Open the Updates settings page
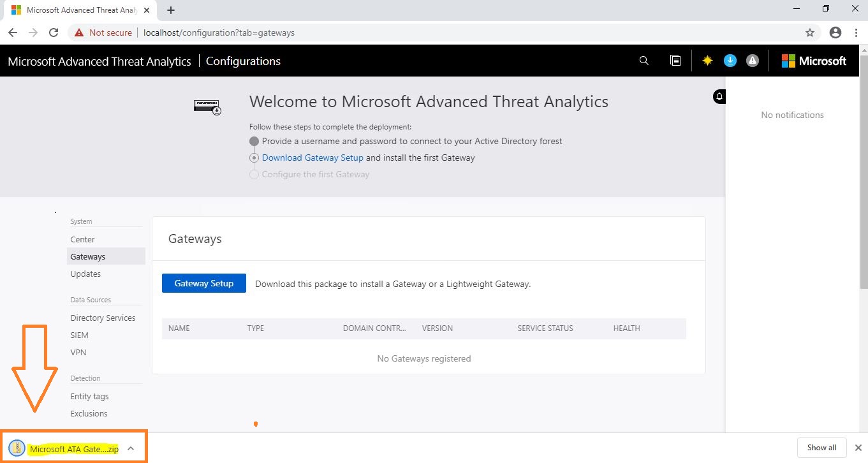The width and height of the screenshot is (868, 463). (x=85, y=274)
